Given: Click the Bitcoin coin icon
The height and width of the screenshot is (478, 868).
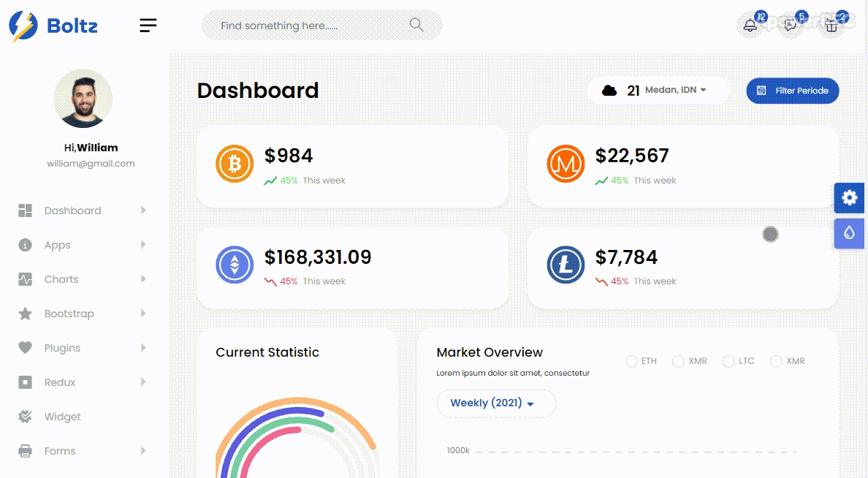Looking at the screenshot, I should pyautogui.click(x=235, y=164).
